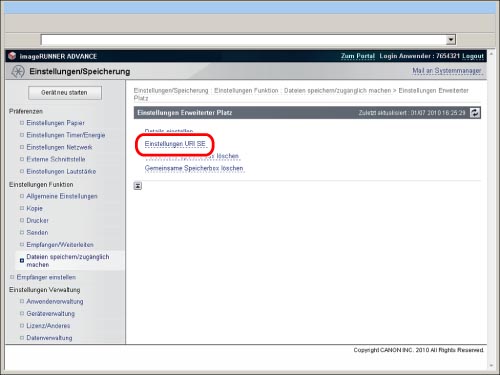Go to Zum Portal link
500x375 pixels.
tap(358, 56)
